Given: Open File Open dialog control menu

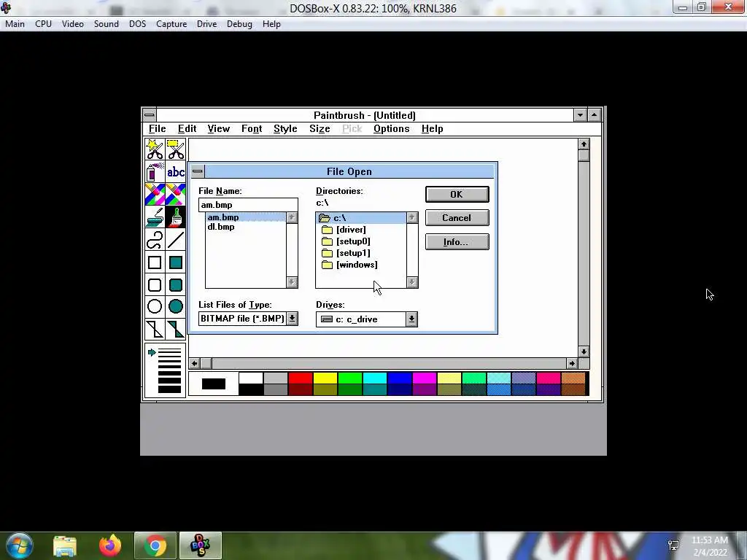Looking at the screenshot, I should pyautogui.click(x=197, y=171).
